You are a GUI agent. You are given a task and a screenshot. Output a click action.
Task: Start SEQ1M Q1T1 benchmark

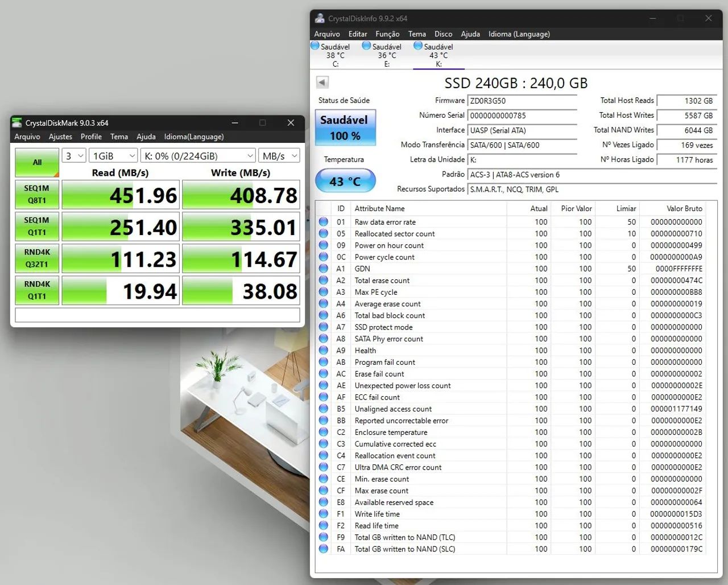37,226
